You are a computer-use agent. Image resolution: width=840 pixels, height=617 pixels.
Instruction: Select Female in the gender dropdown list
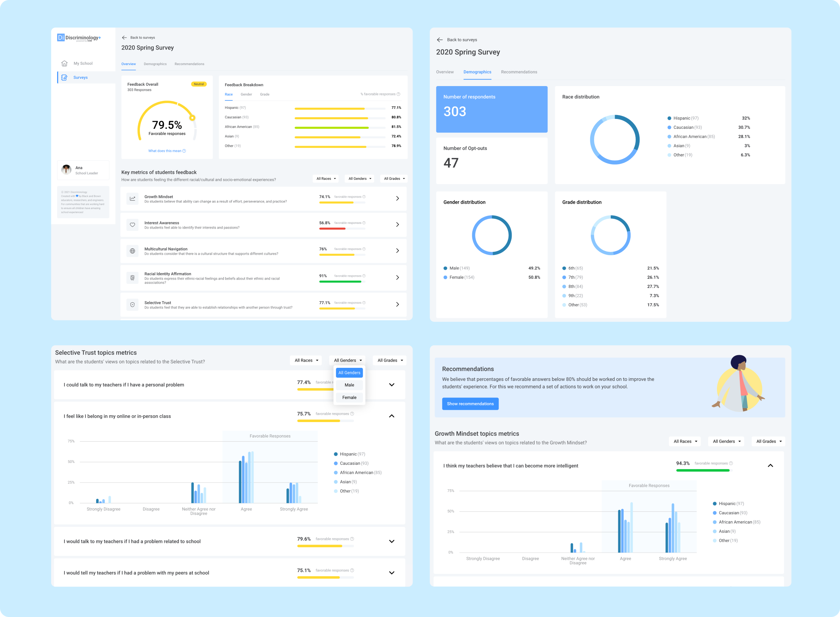(349, 397)
